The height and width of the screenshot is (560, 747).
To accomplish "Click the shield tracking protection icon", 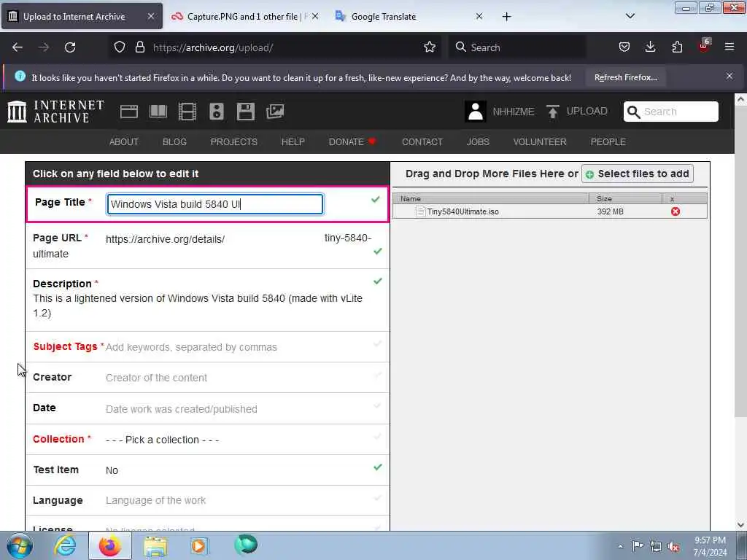I will click(x=119, y=47).
